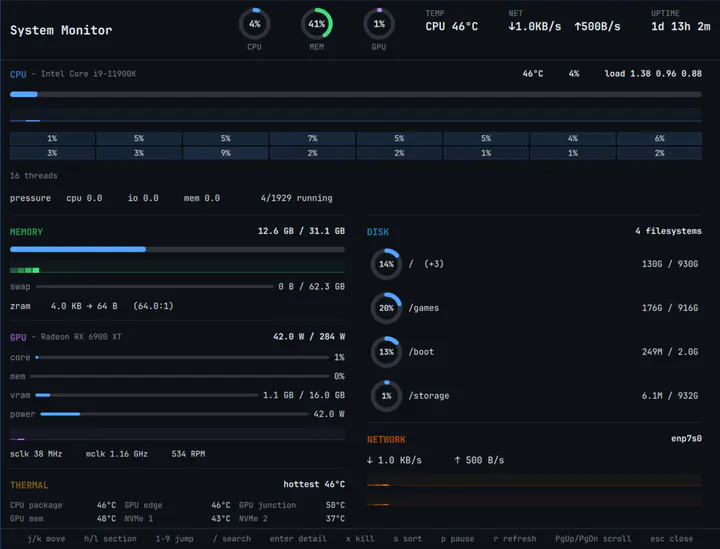Select the THERMAL section heading
This screenshot has width=720, height=549.
pyautogui.click(x=29, y=485)
